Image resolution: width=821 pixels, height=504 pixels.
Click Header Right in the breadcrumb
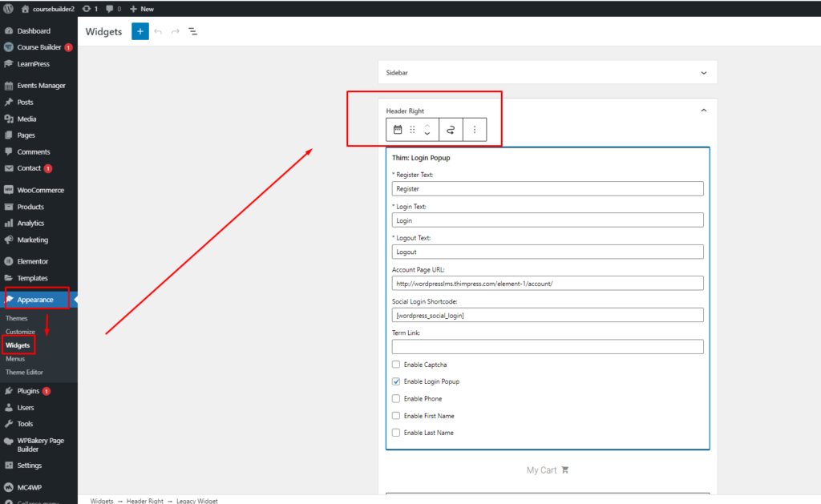tap(145, 501)
